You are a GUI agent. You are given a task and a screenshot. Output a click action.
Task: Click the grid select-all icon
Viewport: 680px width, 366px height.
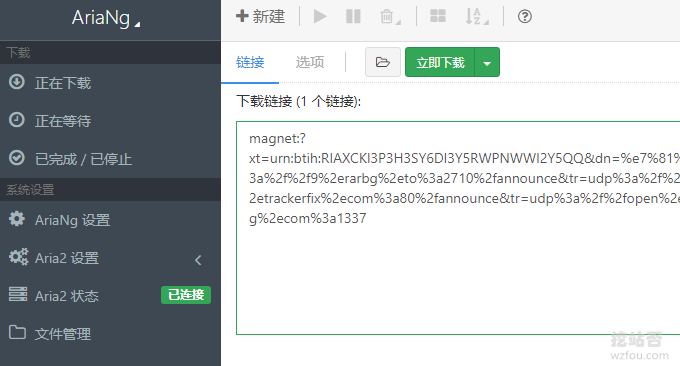pyautogui.click(x=438, y=16)
